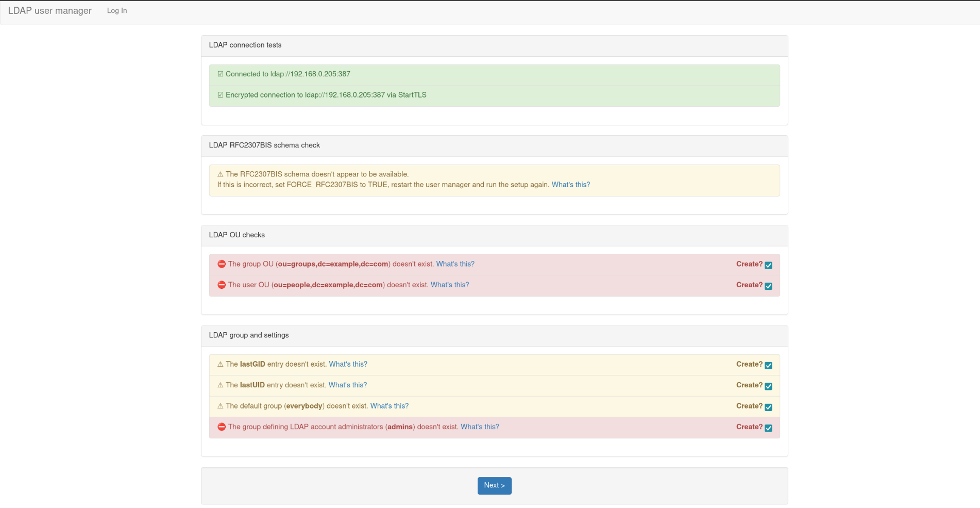Click the red stop icon beside group OU error
This screenshot has height=508, width=980.
222,264
